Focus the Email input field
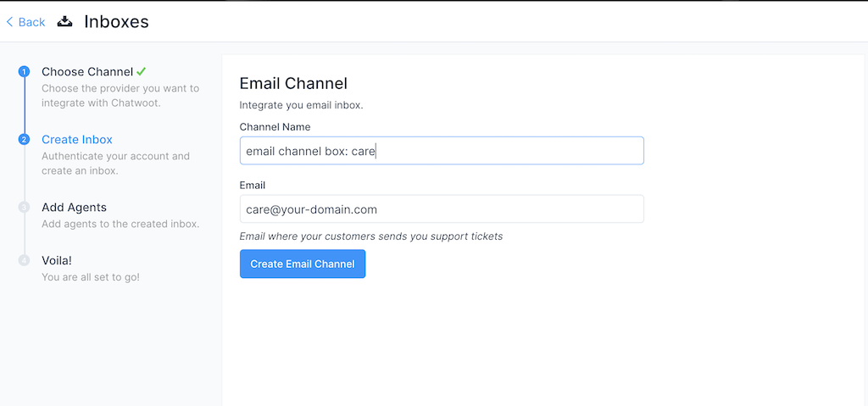The image size is (868, 406). coord(442,209)
